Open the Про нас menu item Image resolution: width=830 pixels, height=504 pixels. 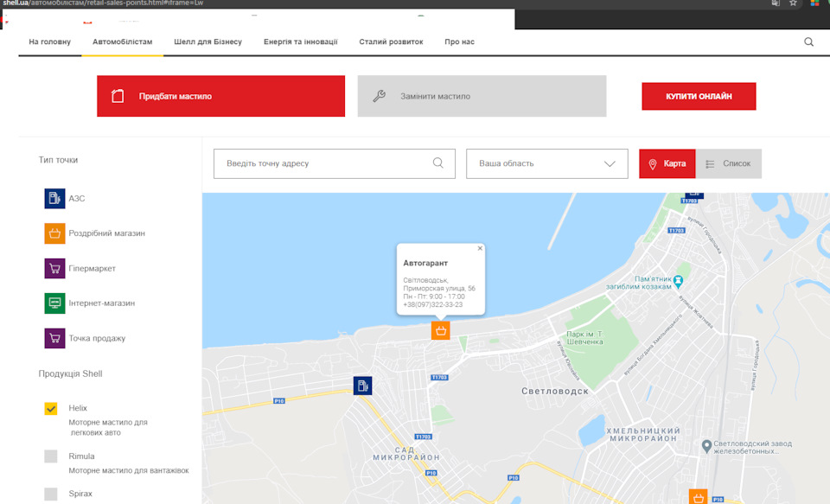tap(459, 41)
